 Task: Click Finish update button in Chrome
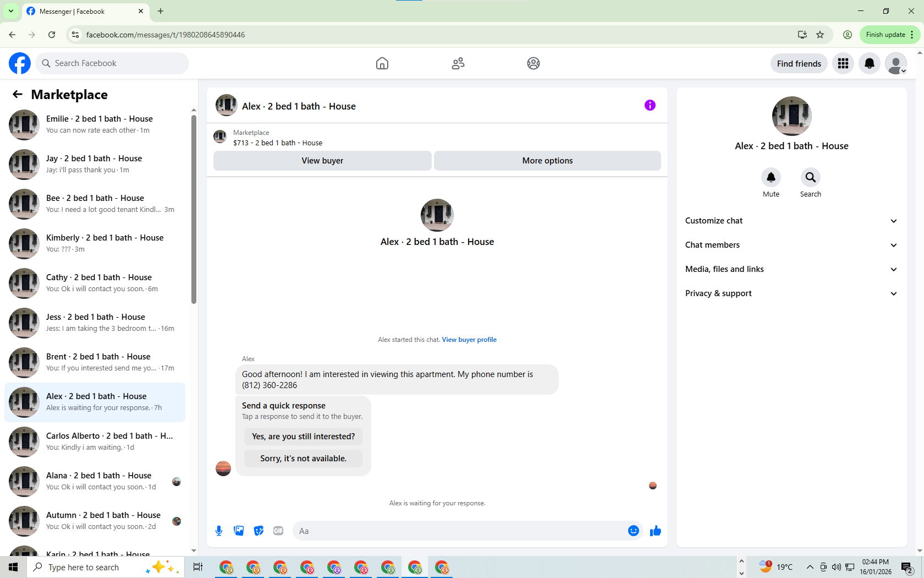pos(885,35)
